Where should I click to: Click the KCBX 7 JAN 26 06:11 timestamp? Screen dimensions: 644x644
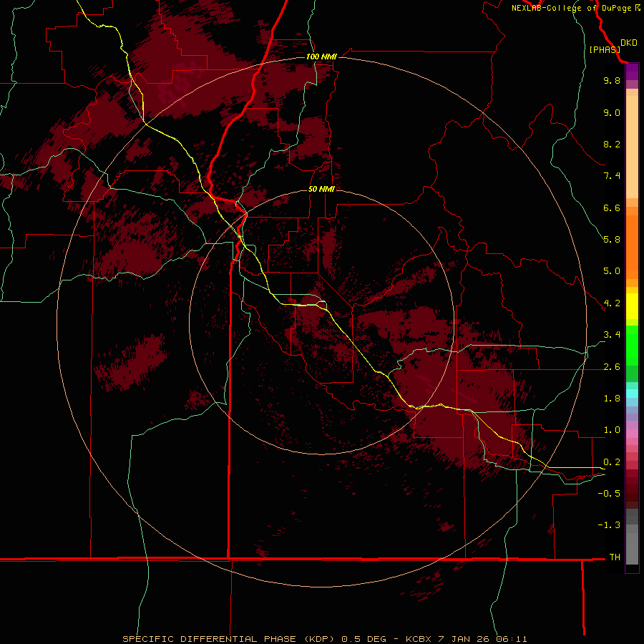(466, 639)
